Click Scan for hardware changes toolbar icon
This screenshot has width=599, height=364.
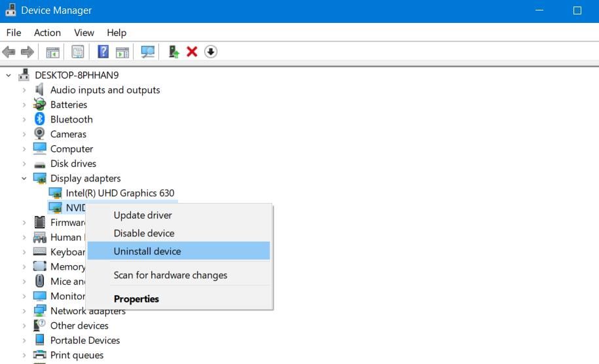[x=148, y=52]
